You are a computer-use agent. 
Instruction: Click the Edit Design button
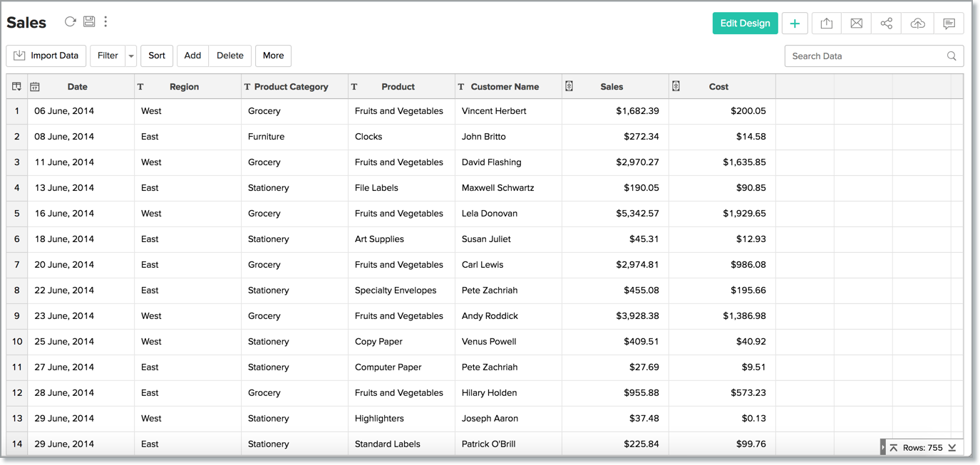coord(745,23)
